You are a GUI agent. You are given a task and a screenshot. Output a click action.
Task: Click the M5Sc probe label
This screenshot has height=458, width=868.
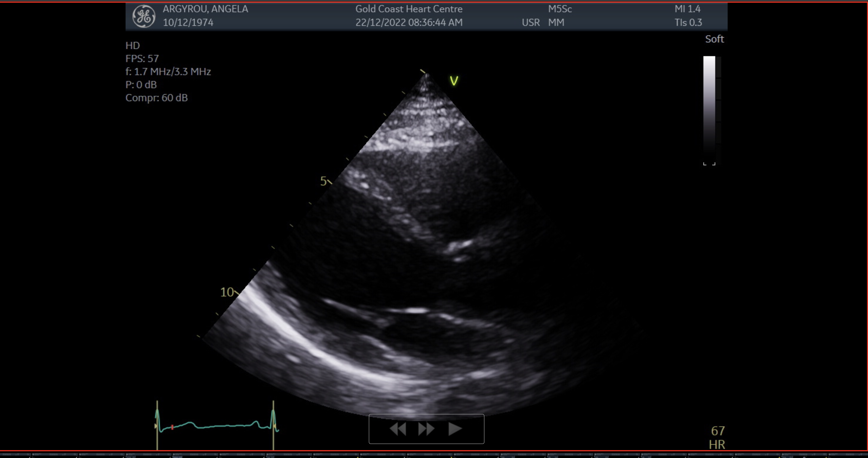point(560,9)
